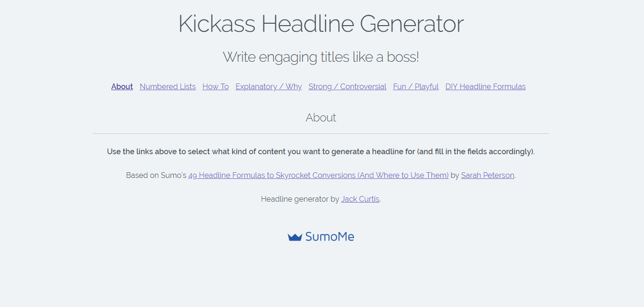Follow the Sumo conversions article hyperlink

(318, 175)
